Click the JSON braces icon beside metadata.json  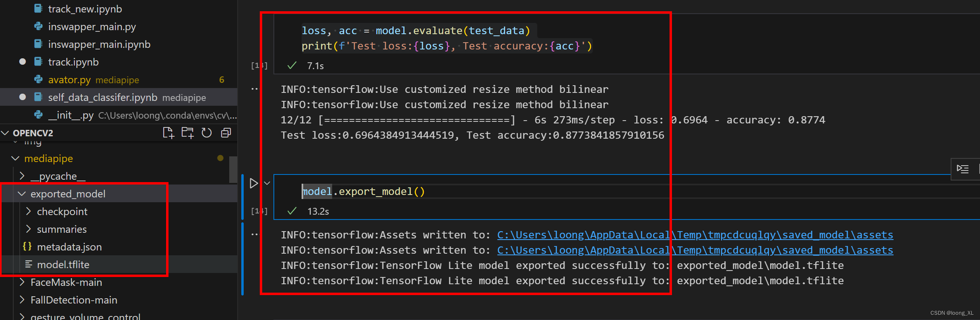(27, 246)
